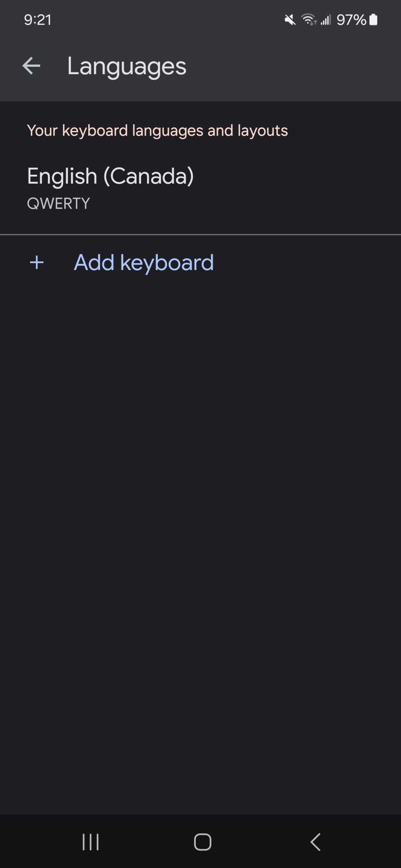
Task: Tap the cellular signal strength icon
Action: (x=326, y=20)
